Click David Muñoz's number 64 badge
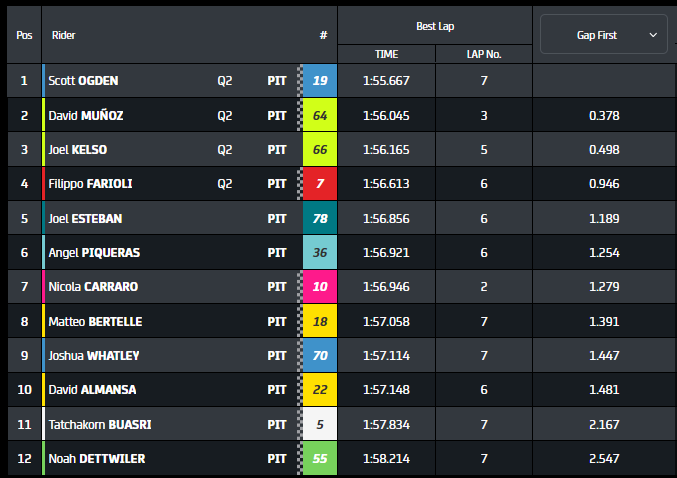677x478 pixels. [320, 115]
